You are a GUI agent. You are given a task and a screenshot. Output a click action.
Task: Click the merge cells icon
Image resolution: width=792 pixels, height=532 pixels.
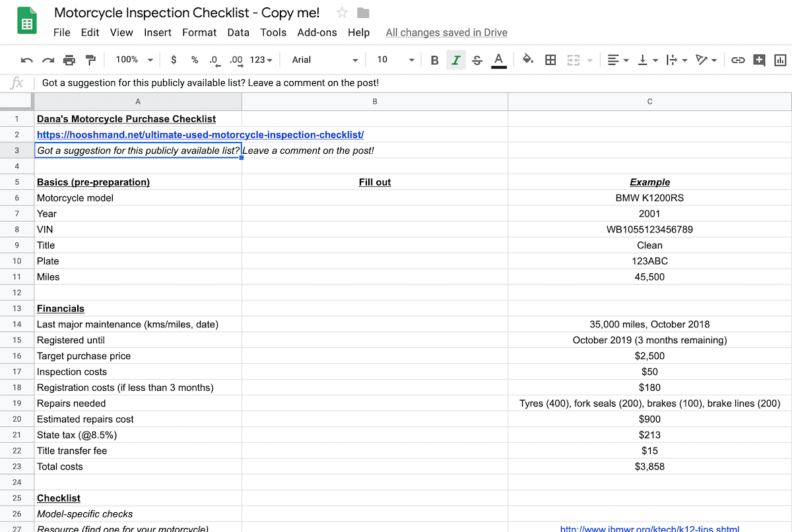click(x=573, y=60)
